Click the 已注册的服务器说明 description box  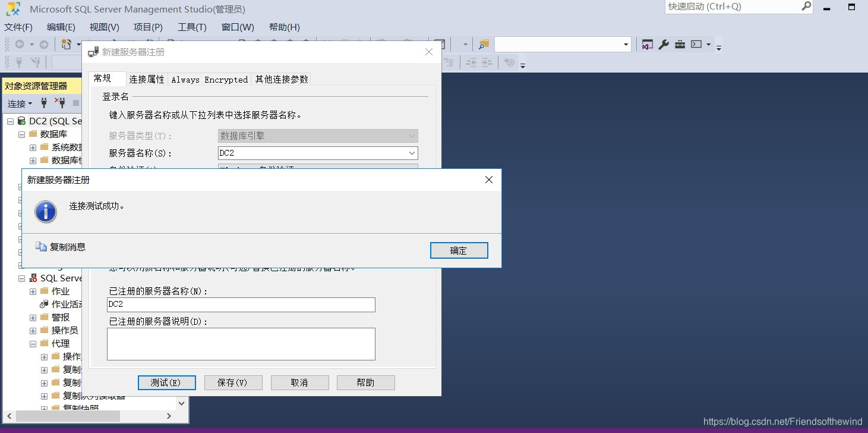point(241,344)
